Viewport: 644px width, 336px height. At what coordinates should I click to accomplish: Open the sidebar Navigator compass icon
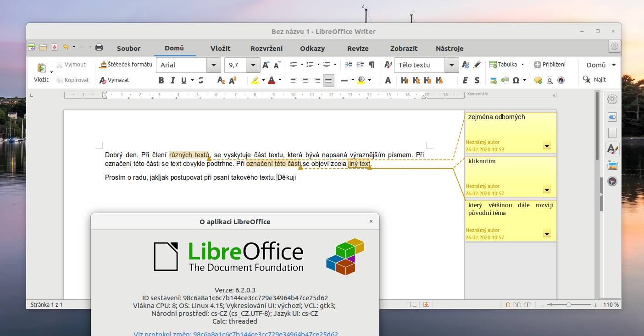pyautogui.click(x=612, y=181)
